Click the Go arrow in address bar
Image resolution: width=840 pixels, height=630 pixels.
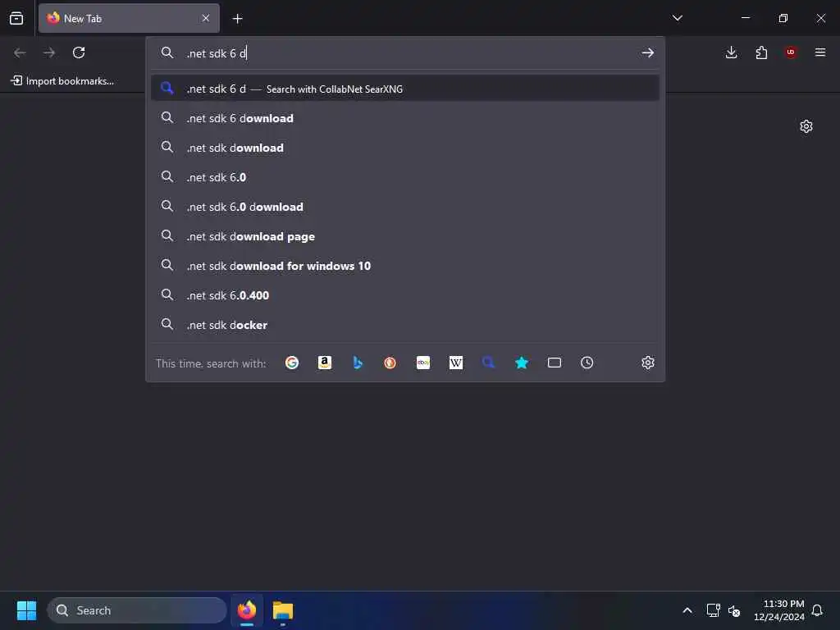tap(648, 52)
